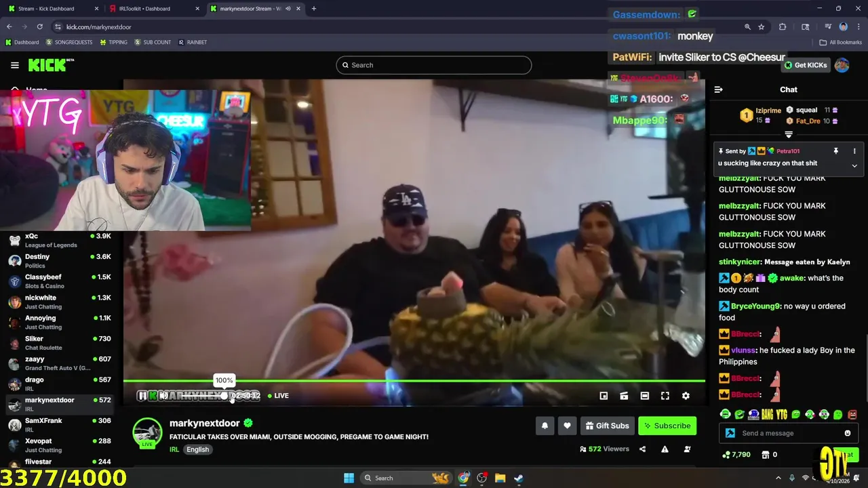
Task: Open browser extensions puzzle icon
Action: coord(783,26)
